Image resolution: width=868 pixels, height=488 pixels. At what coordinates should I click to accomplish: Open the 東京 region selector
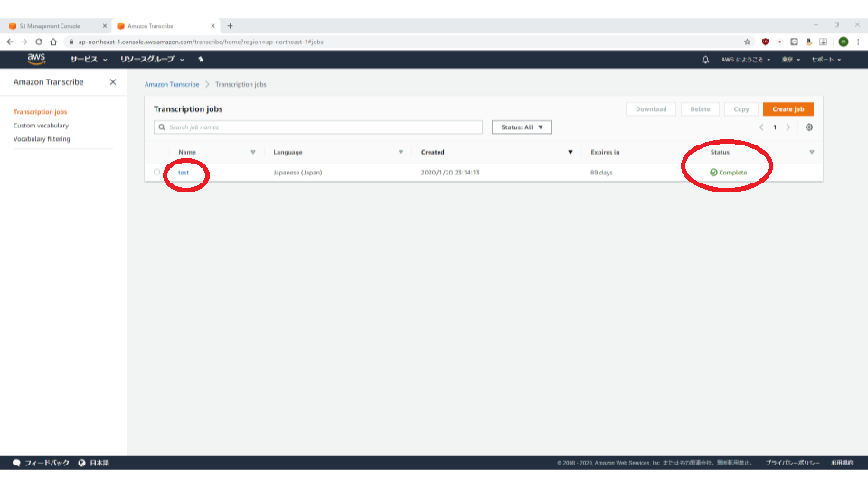click(x=791, y=60)
